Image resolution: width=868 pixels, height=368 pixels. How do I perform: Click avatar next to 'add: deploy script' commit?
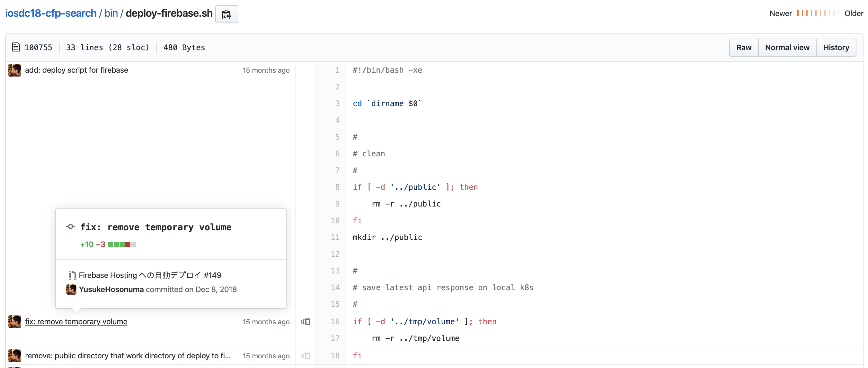(14, 70)
